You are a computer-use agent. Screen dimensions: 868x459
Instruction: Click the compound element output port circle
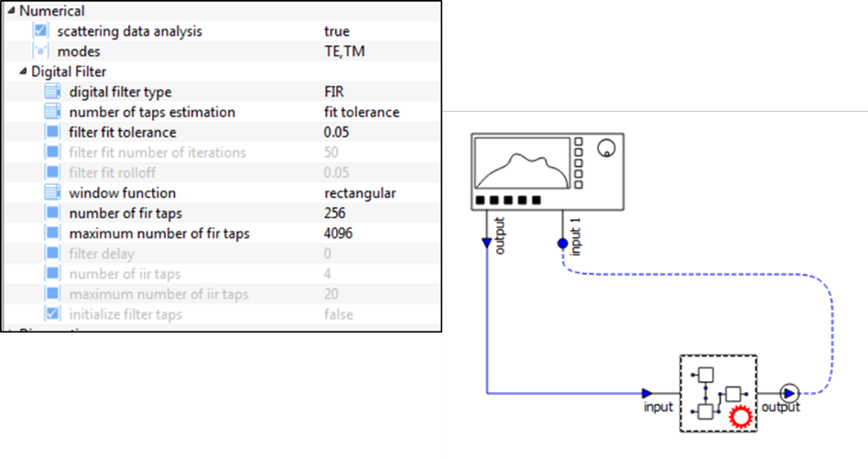tap(789, 394)
